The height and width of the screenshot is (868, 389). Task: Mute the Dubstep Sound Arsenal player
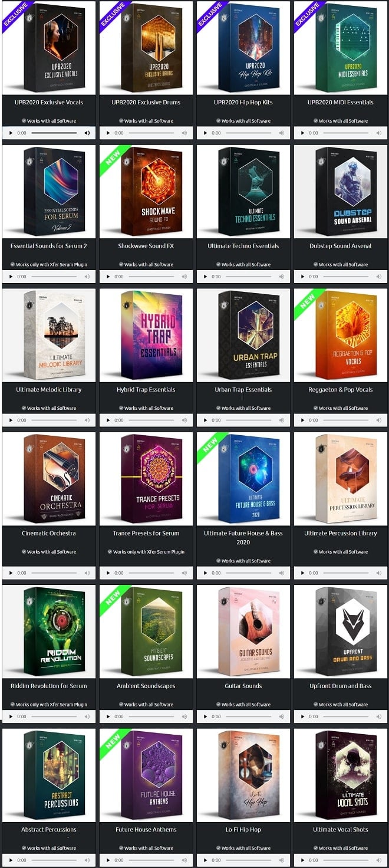[x=379, y=277]
